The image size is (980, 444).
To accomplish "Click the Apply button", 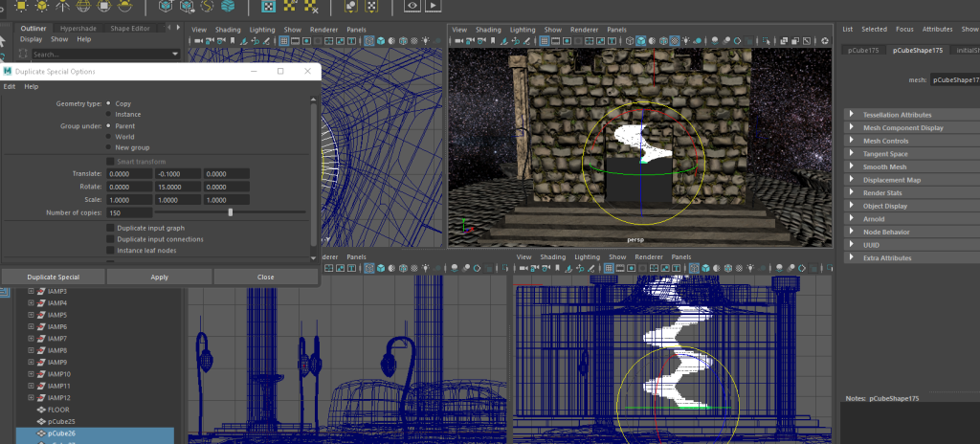I will [x=159, y=277].
